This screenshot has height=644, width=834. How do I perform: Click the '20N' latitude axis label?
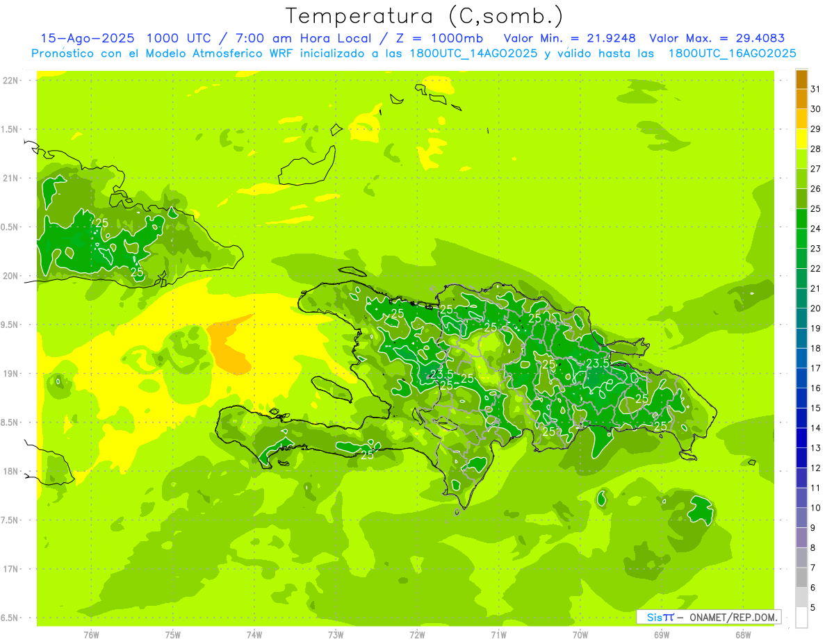pos(10,276)
